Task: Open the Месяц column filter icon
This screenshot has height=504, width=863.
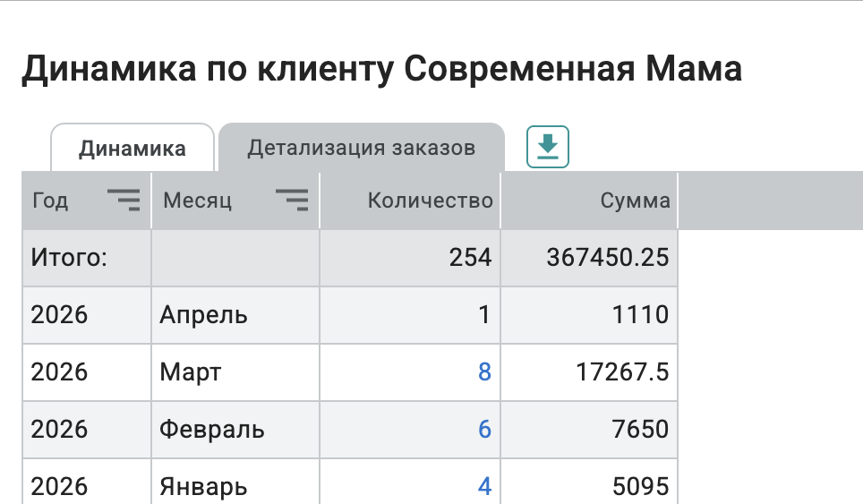Action: point(292,200)
